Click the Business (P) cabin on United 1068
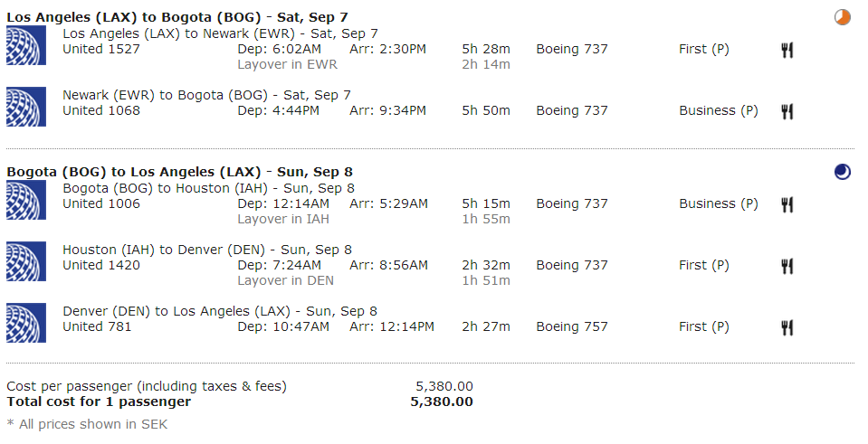The image size is (868, 444). coord(719,110)
